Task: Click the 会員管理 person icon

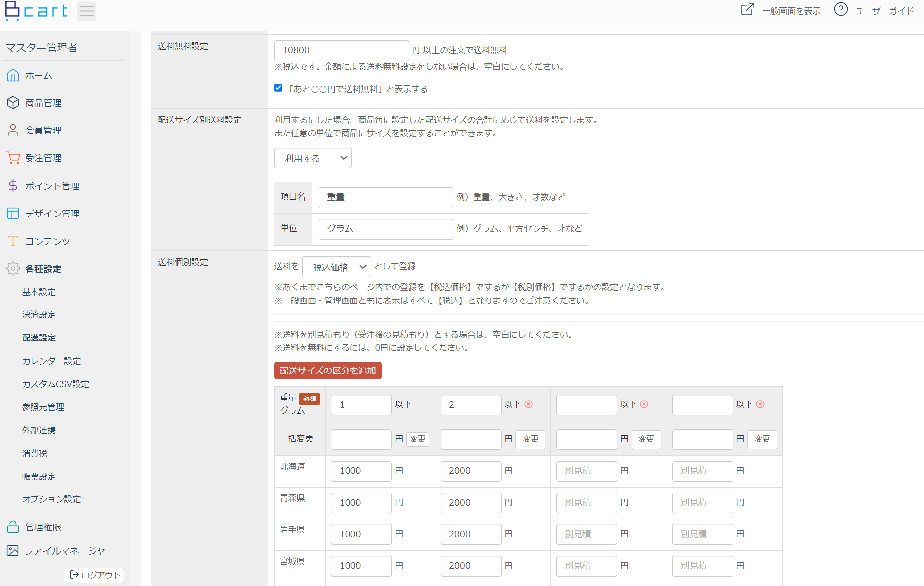Action: click(x=13, y=130)
